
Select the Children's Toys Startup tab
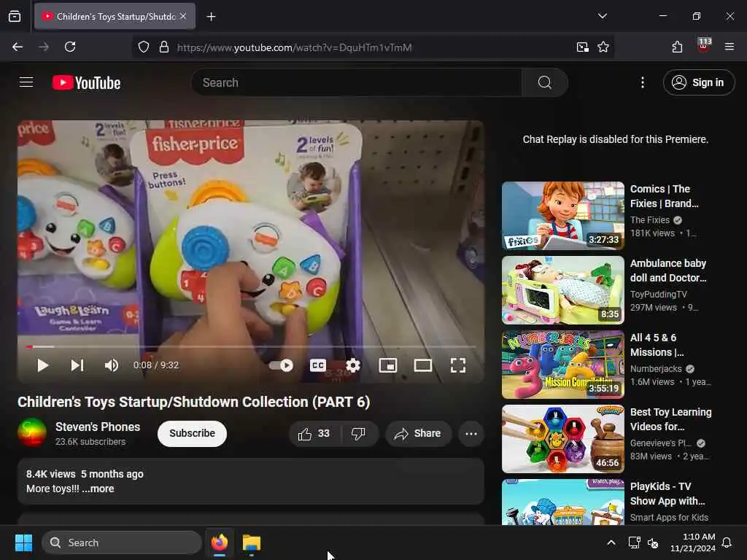115,16
